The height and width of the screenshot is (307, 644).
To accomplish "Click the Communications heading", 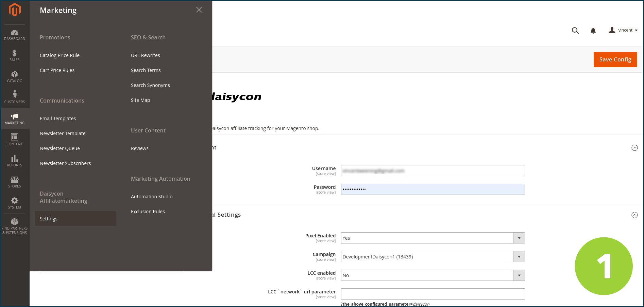I will click(x=62, y=101).
